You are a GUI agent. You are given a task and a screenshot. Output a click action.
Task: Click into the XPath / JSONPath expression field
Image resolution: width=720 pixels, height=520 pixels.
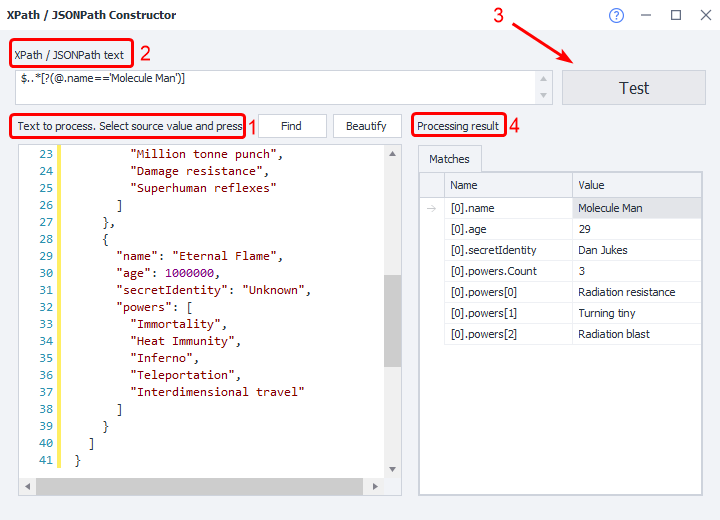[x=275, y=86]
